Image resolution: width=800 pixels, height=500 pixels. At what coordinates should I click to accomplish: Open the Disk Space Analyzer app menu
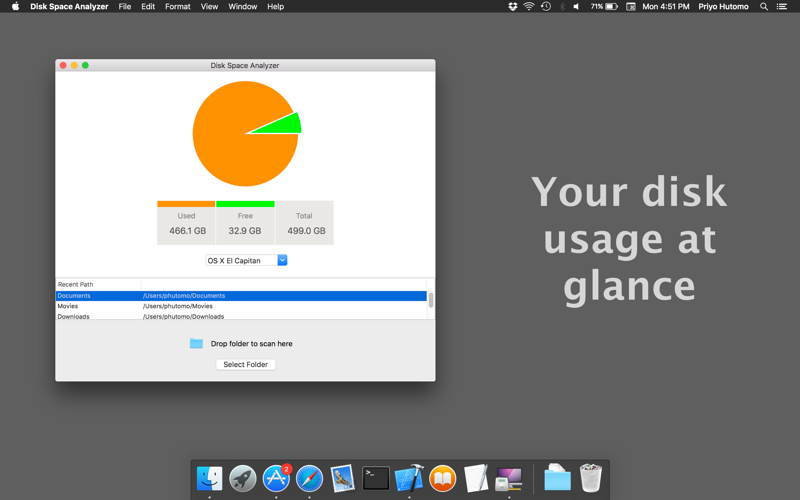(x=69, y=7)
